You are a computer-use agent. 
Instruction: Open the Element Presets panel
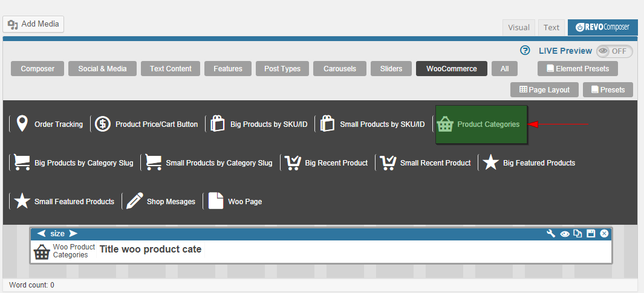(577, 69)
